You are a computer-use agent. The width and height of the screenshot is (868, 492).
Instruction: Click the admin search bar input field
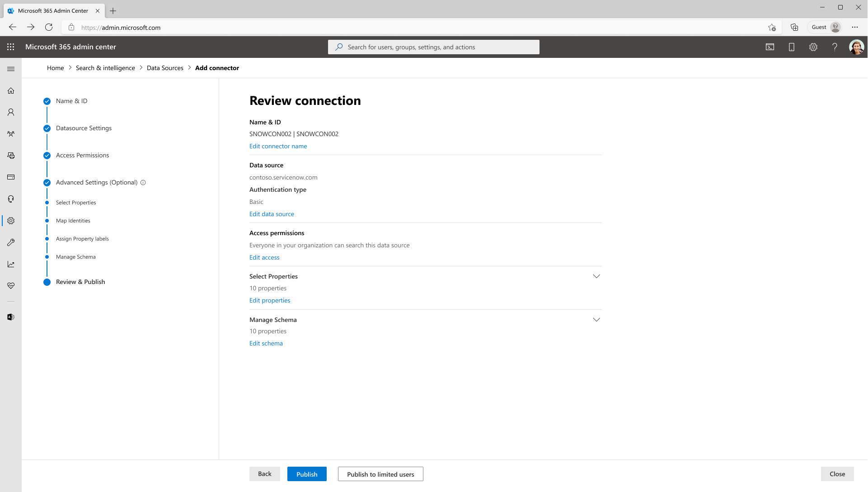point(434,47)
